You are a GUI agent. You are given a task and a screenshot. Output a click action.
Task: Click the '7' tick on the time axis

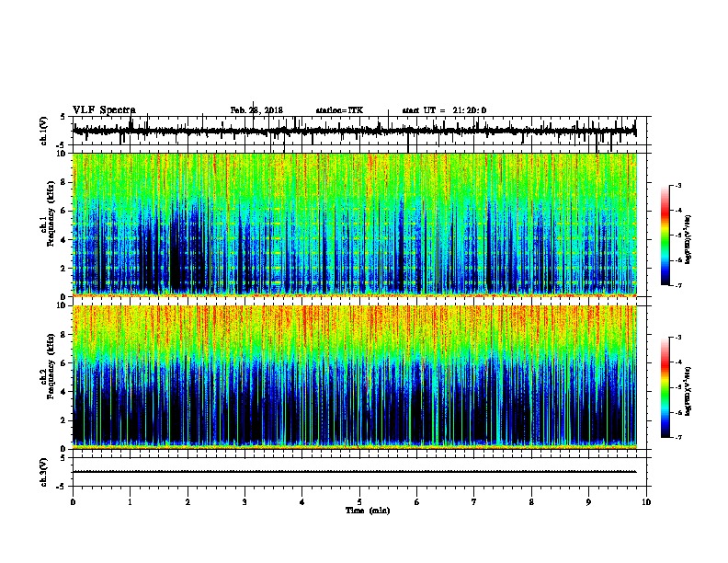coord(474,502)
